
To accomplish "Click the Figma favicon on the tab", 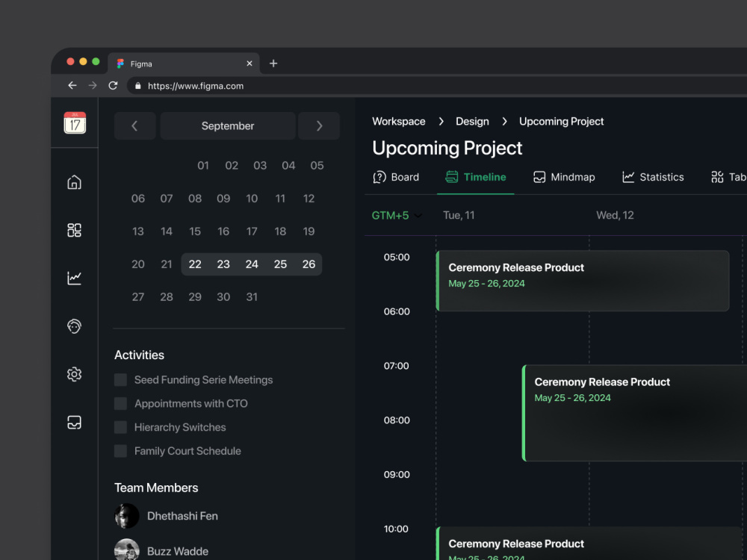I will [x=120, y=63].
